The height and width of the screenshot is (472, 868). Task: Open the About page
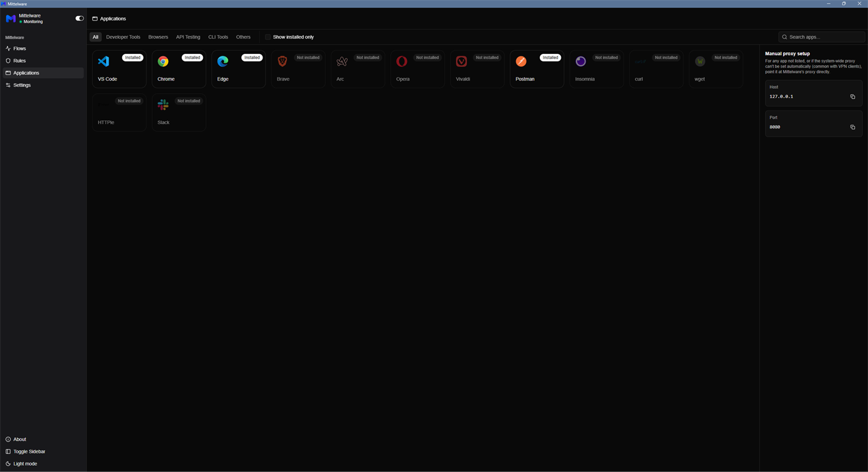point(43,439)
